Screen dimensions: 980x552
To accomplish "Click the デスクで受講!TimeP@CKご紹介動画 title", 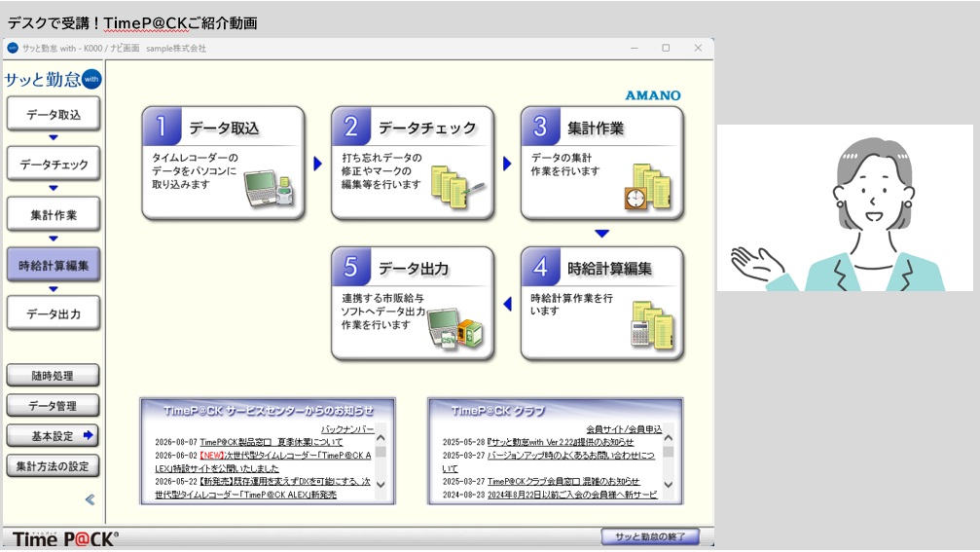I will tap(132, 23).
